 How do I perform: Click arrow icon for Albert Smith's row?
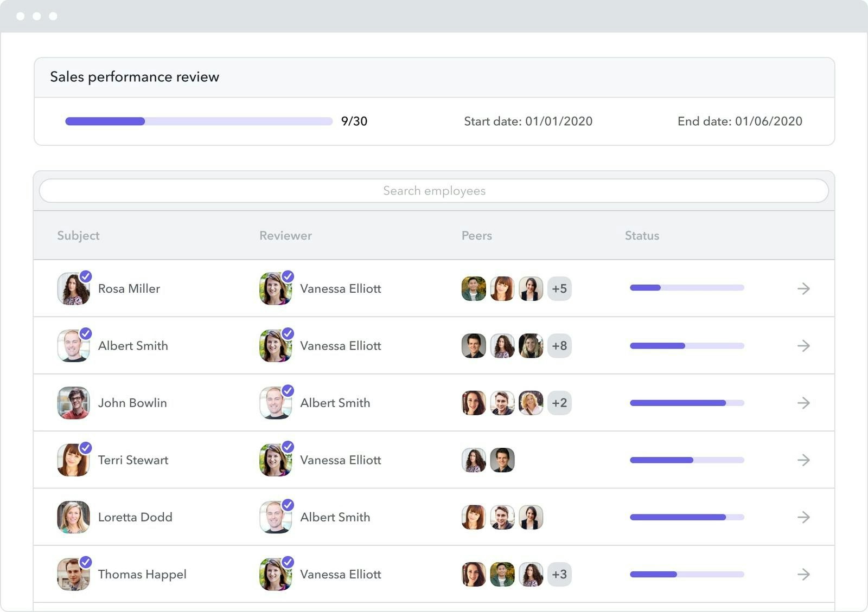803,346
